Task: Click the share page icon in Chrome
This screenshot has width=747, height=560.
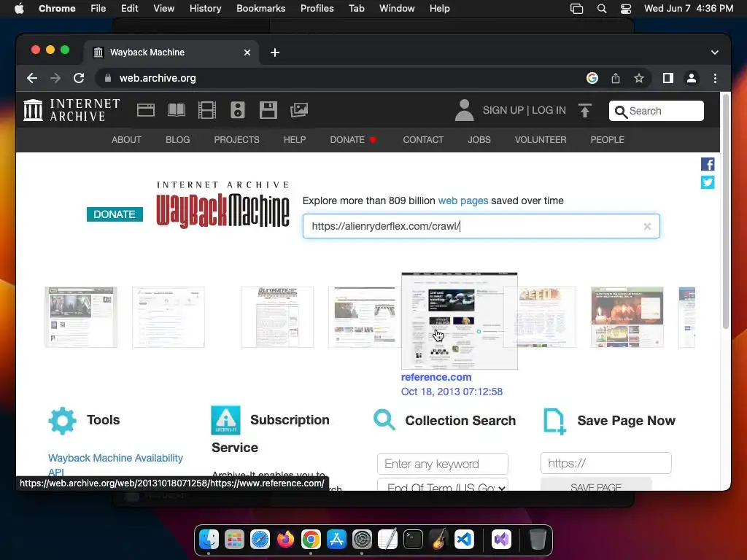Action: click(x=616, y=78)
